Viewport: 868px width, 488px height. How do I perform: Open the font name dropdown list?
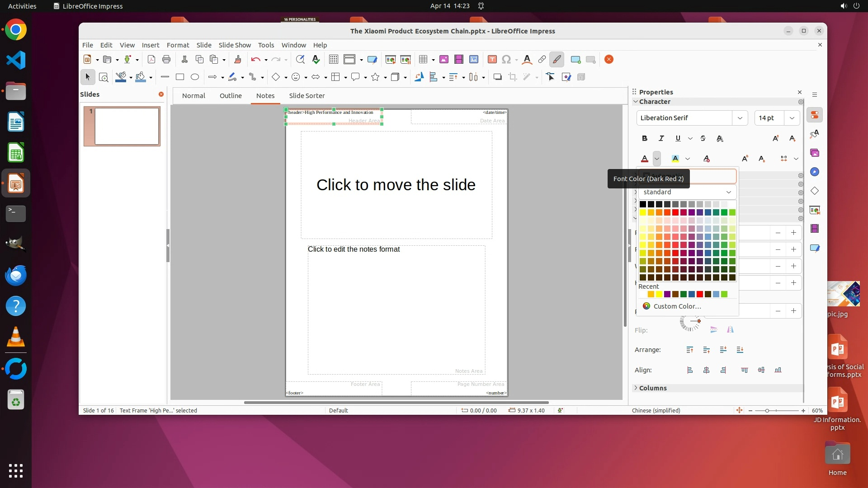[740, 118]
